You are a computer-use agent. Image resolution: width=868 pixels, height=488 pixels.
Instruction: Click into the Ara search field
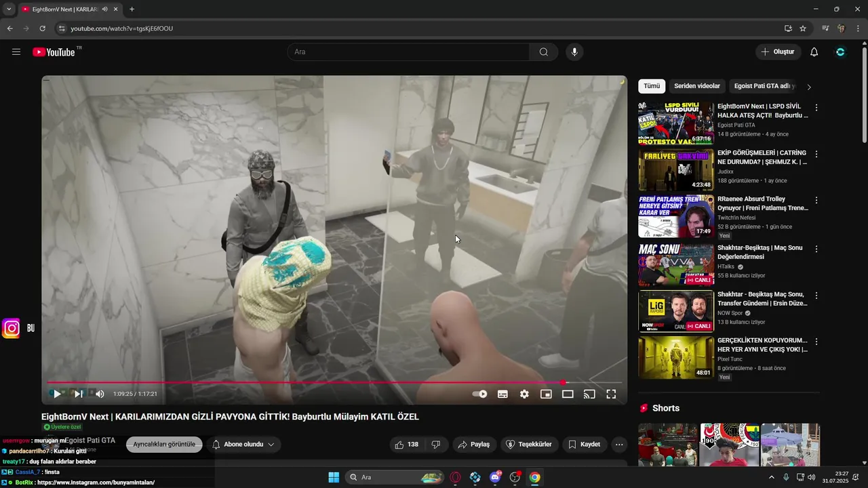point(409,52)
